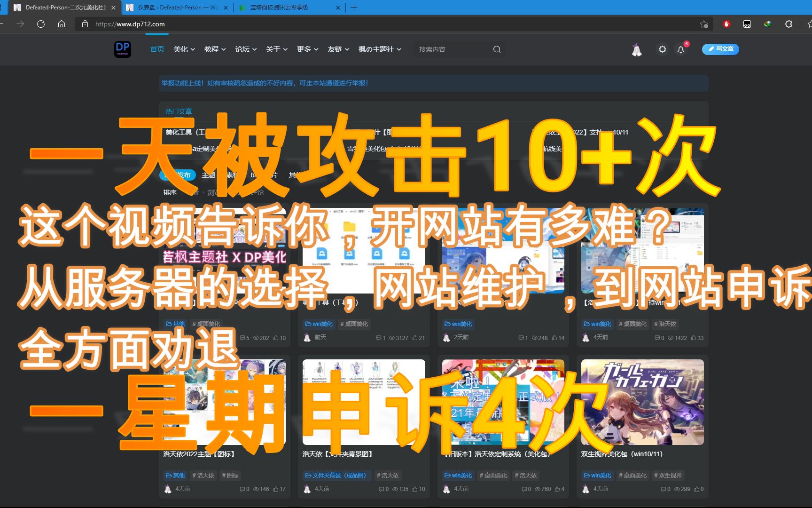Click #桌面美化 tag on 双生视界美化包 card

click(632, 476)
